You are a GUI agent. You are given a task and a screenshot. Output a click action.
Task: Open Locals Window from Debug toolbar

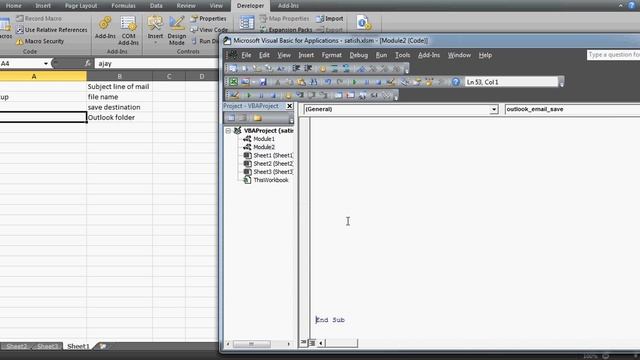point(338,95)
